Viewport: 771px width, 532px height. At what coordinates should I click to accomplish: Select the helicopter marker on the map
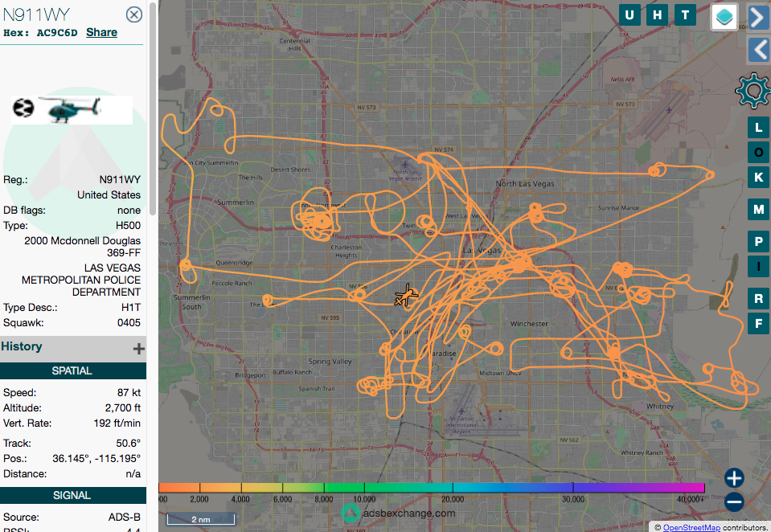click(x=406, y=296)
